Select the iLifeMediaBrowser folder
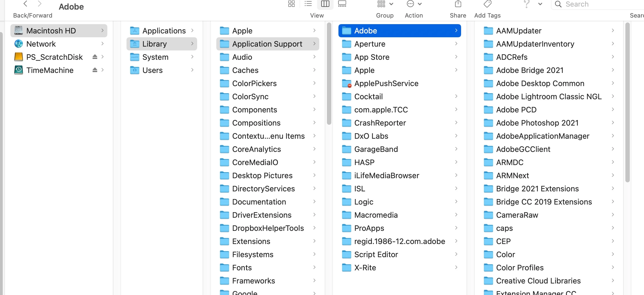644x295 pixels. (x=400, y=175)
